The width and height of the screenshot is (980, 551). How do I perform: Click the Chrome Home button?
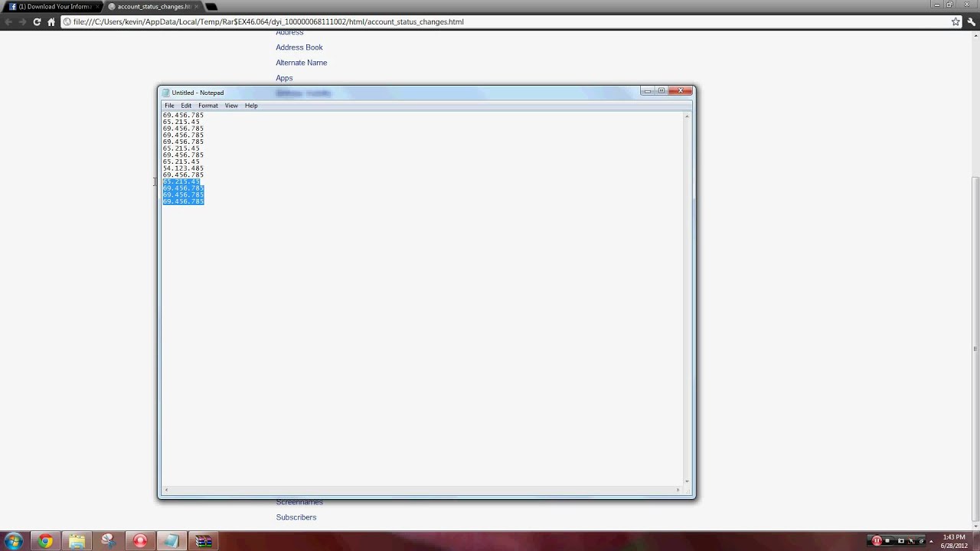(51, 21)
